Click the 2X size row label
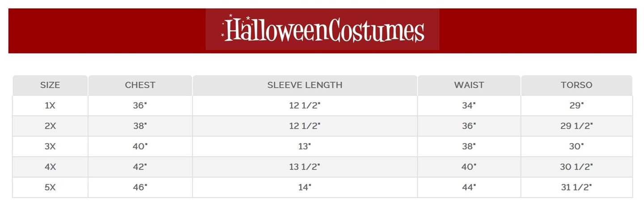644x210 pixels. pos(50,126)
